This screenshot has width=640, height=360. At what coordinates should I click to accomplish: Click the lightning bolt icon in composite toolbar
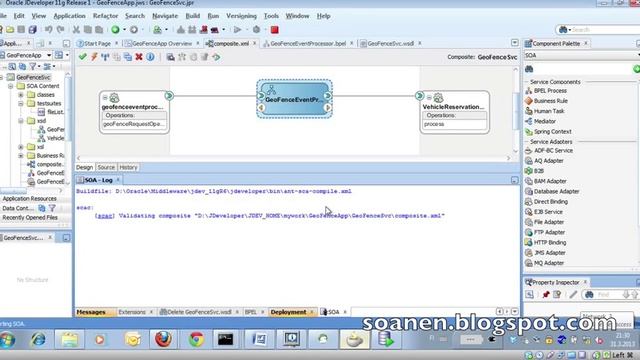pos(94,57)
